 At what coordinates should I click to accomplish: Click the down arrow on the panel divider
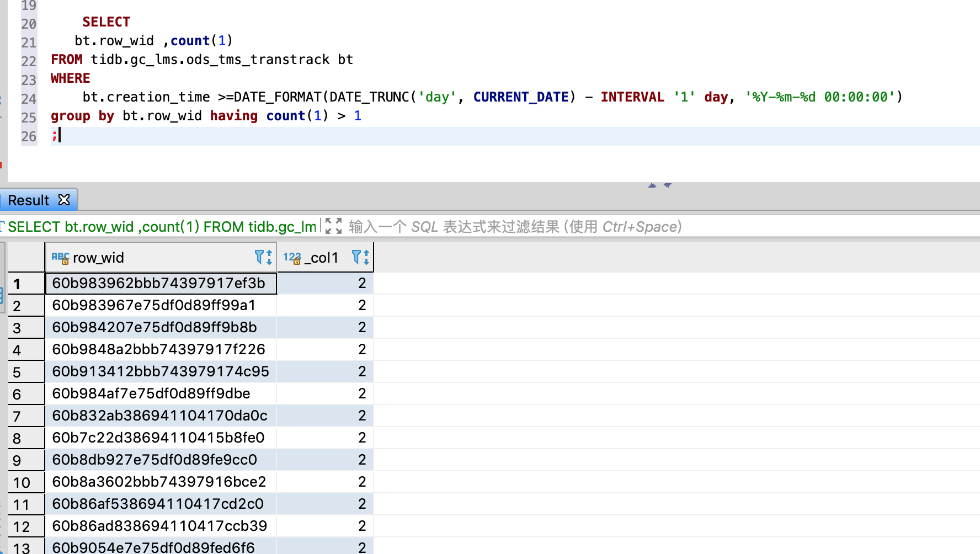(x=668, y=185)
